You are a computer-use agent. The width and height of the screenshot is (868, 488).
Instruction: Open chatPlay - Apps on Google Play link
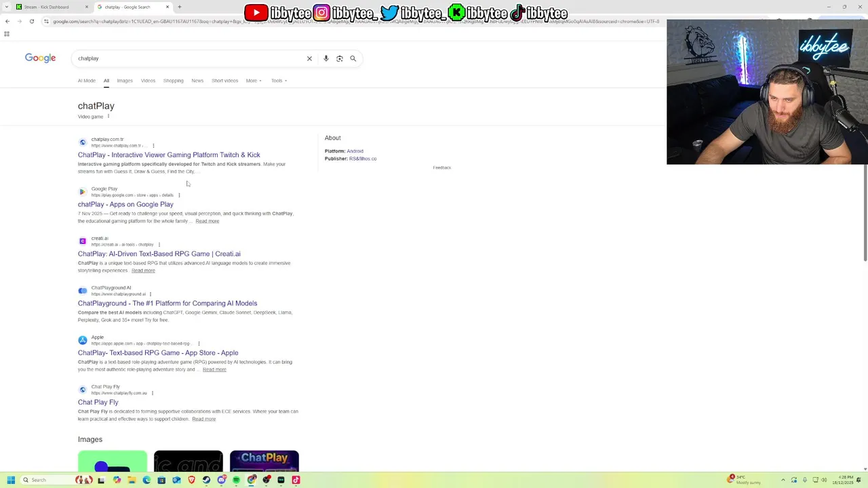(x=125, y=205)
